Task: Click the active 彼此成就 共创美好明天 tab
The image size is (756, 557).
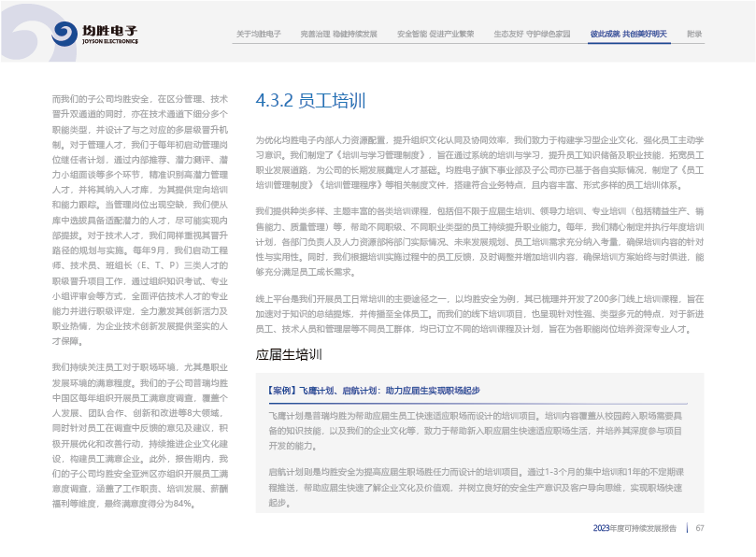Action: [x=628, y=34]
